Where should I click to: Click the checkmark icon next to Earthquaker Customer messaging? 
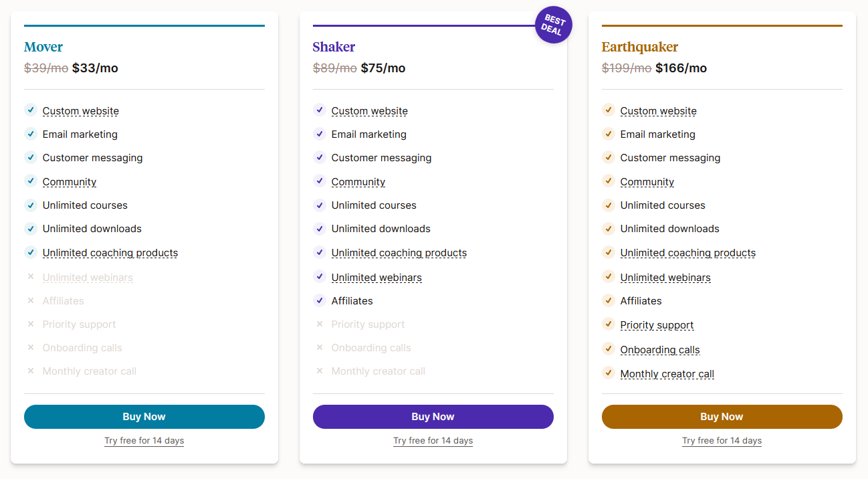pos(609,157)
